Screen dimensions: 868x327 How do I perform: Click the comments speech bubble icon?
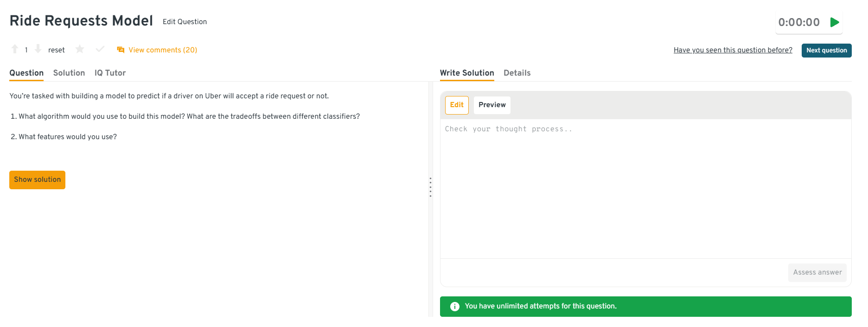(x=121, y=50)
